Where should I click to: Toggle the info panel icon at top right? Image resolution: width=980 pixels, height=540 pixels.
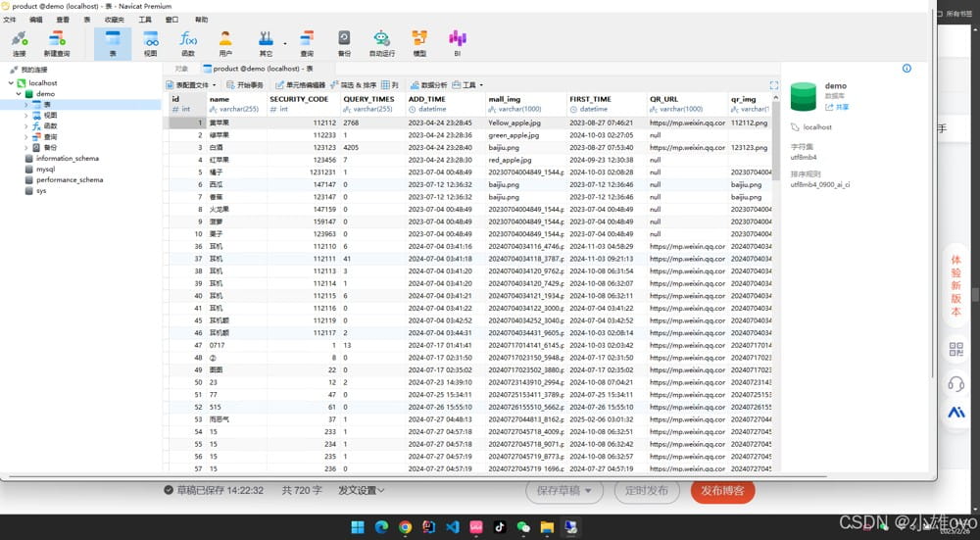(906, 69)
